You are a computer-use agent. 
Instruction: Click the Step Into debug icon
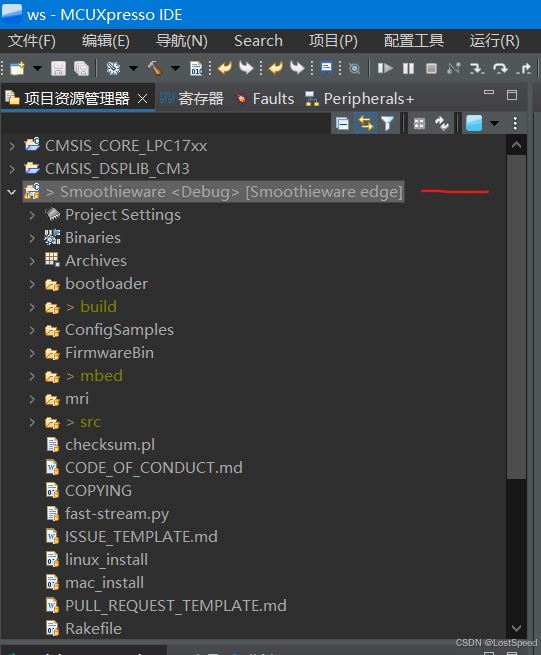(477, 68)
